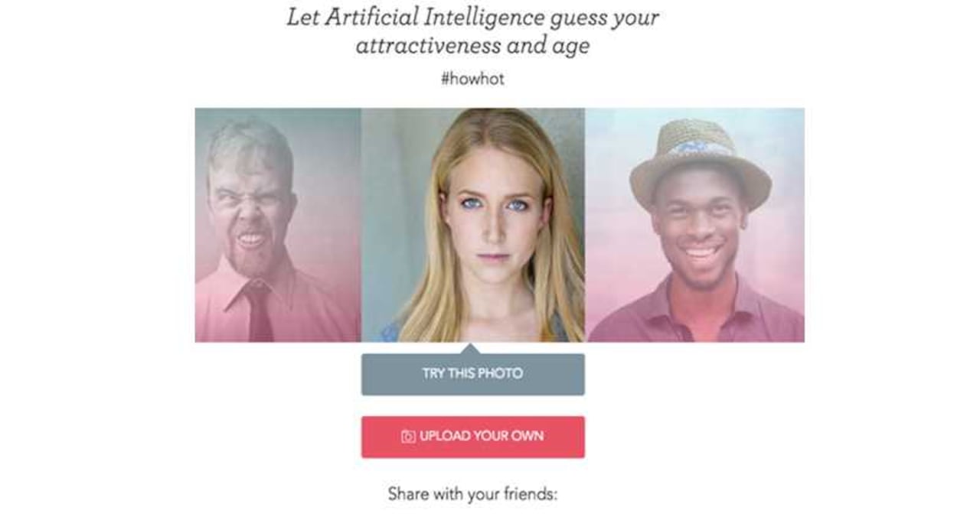
Task: Select the grimacing man sample photo
Action: click(278, 225)
